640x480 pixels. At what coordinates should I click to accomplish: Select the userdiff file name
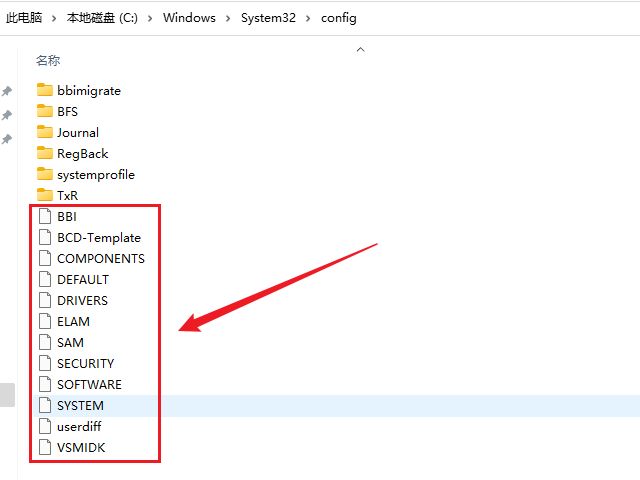[x=79, y=427]
